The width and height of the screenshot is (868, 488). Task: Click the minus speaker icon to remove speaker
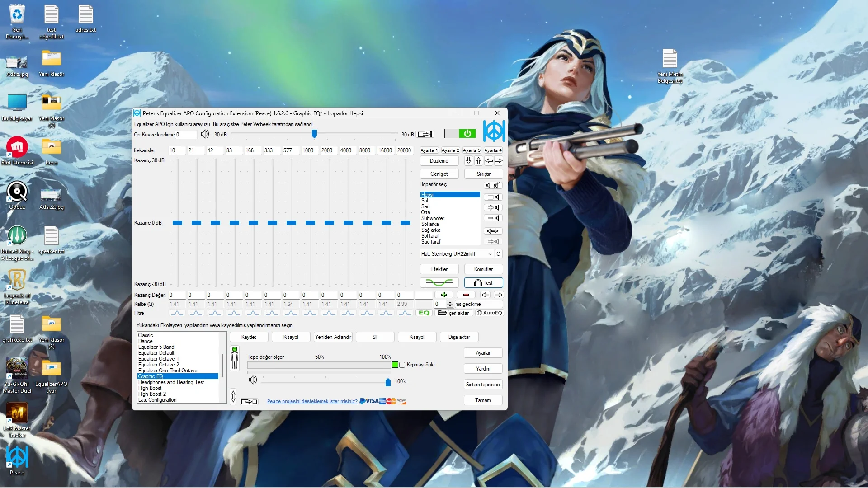click(493, 218)
